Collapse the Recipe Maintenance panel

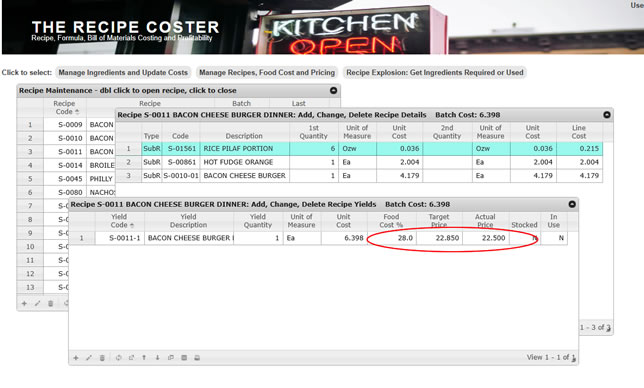click(x=334, y=90)
